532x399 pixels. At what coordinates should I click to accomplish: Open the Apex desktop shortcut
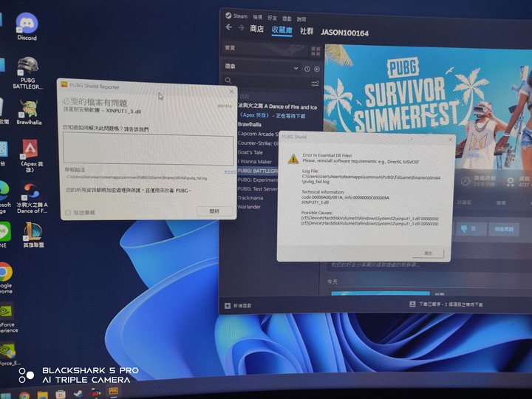(x=30, y=155)
